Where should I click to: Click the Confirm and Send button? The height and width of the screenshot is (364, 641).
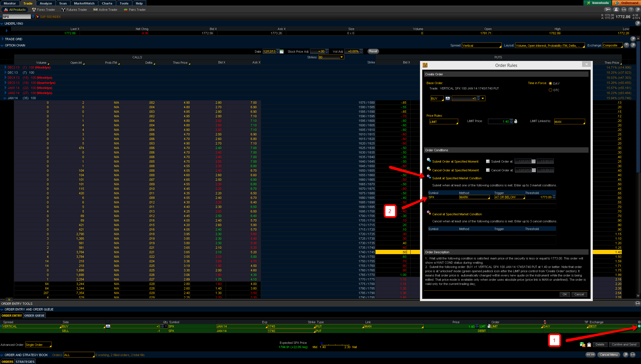[x=624, y=344]
